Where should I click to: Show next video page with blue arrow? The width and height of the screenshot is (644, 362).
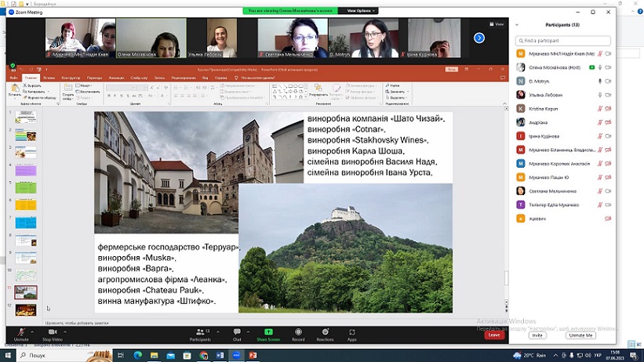point(479,38)
